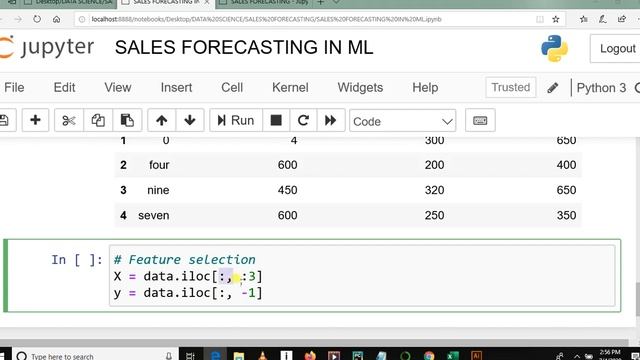The image size is (640, 360).
Task: Open the Cell menu
Action: [x=232, y=87]
